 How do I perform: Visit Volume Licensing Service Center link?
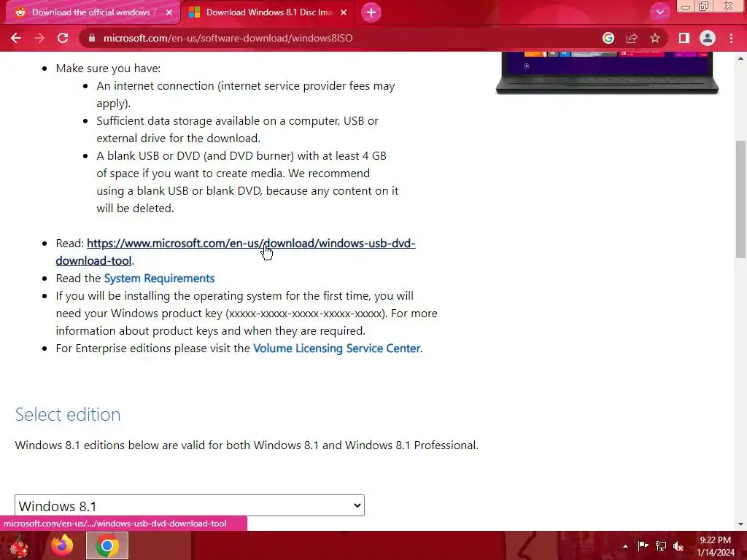pos(336,348)
